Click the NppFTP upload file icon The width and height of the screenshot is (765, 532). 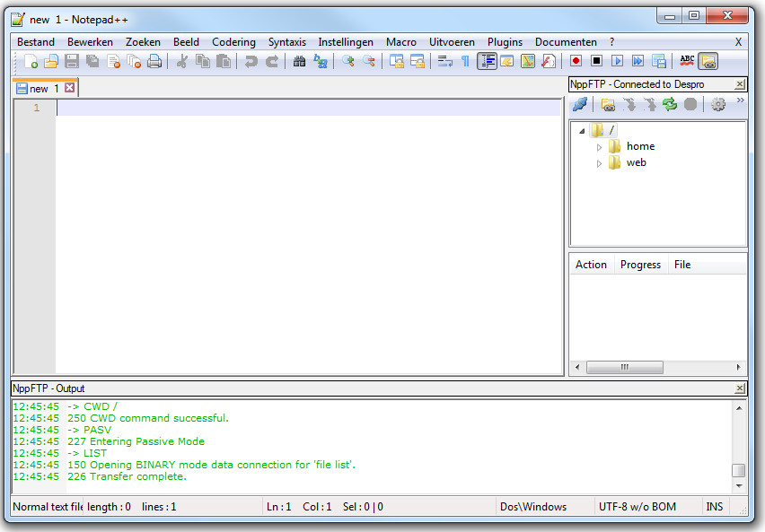coord(649,104)
